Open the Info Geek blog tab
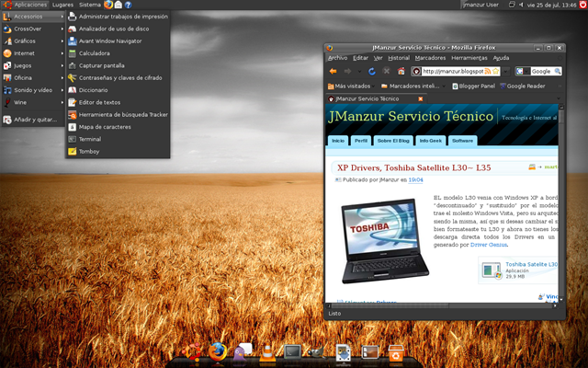The width and height of the screenshot is (588, 368). (431, 141)
